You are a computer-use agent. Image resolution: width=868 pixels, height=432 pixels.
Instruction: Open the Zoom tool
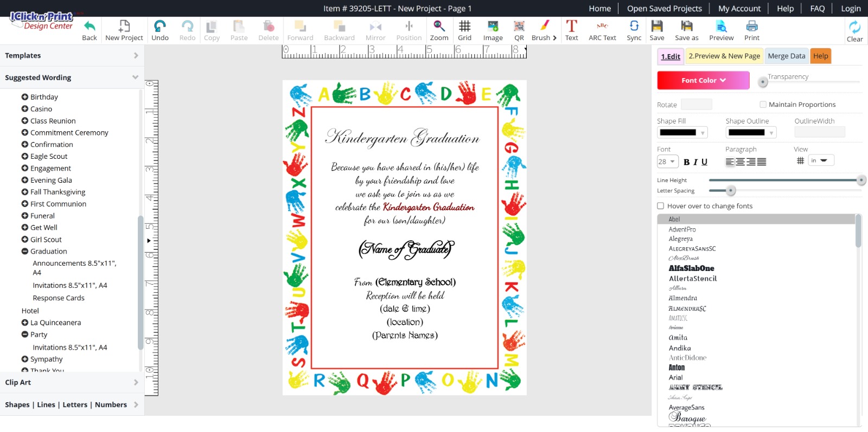pos(439,27)
